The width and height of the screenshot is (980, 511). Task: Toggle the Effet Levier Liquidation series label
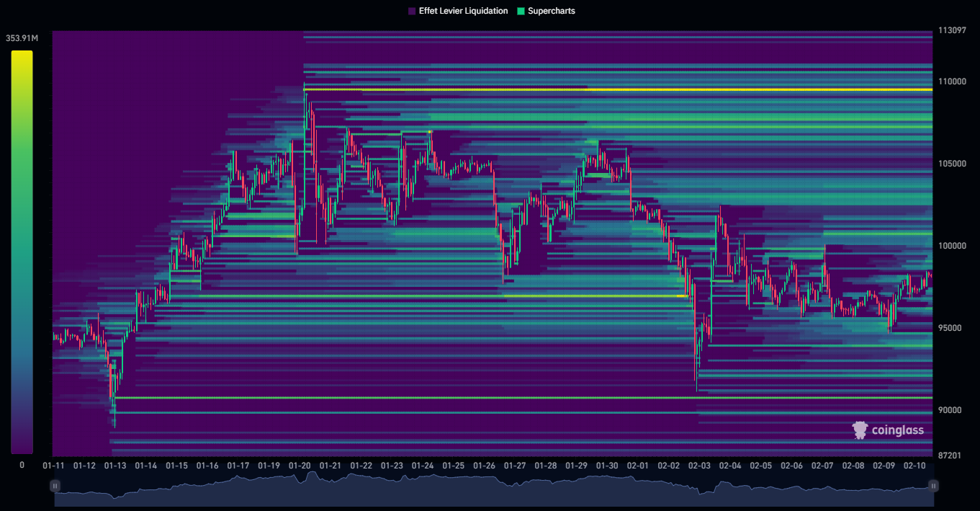click(x=463, y=12)
